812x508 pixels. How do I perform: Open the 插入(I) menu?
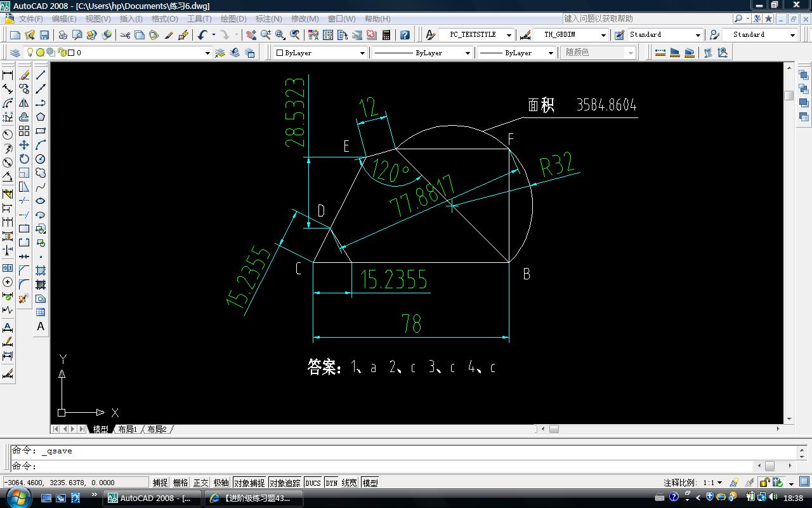tap(131, 19)
